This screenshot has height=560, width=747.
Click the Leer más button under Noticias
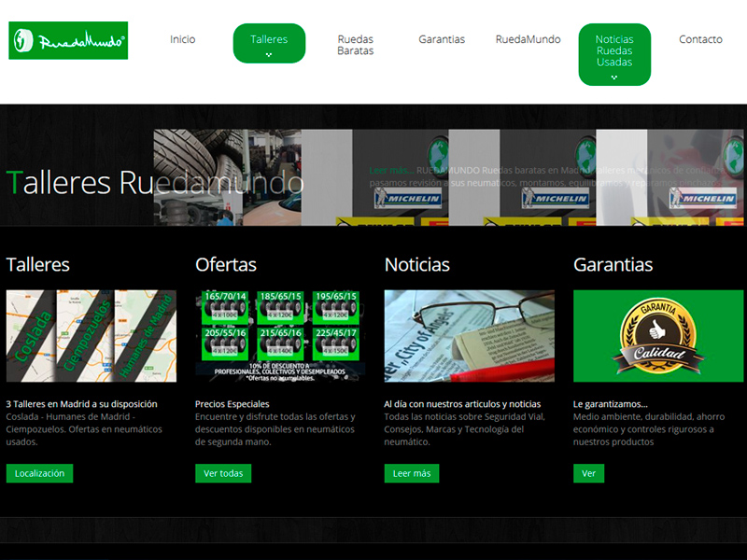(x=411, y=473)
